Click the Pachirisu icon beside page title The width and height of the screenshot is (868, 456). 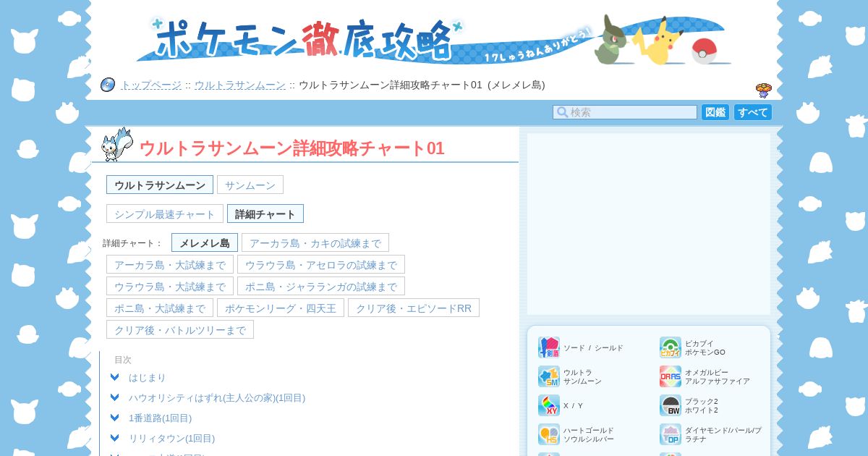[117, 144]
